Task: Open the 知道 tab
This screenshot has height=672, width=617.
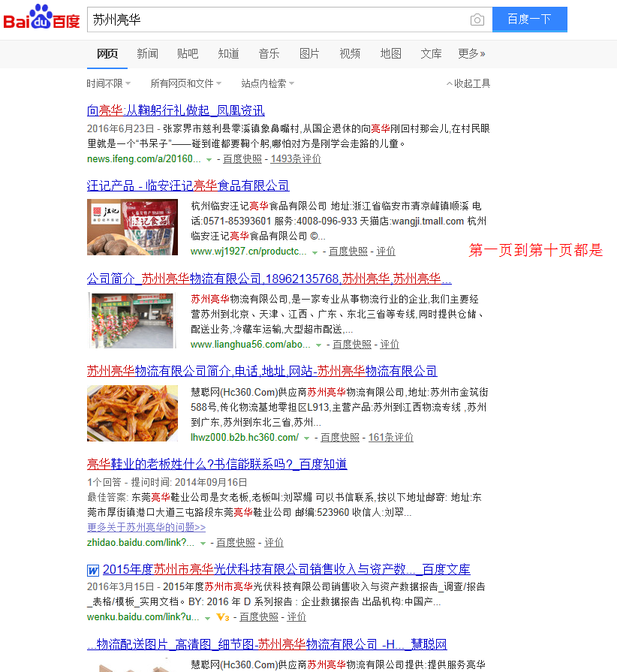Action: pos(228,53)
